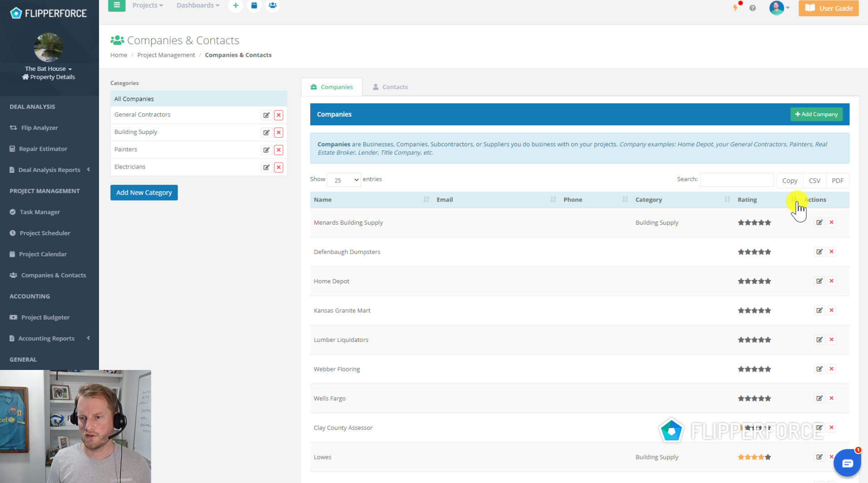The width and height of the screenshot is (868, 483).
Task: Open the chat support bubble
Action: [847, 463]
